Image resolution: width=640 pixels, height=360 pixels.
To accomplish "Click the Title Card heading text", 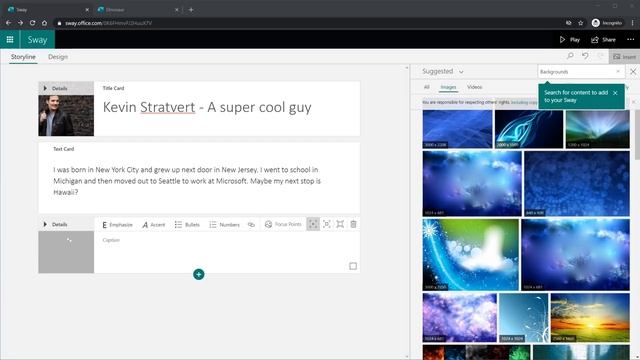I will click(x=207, y=107).
